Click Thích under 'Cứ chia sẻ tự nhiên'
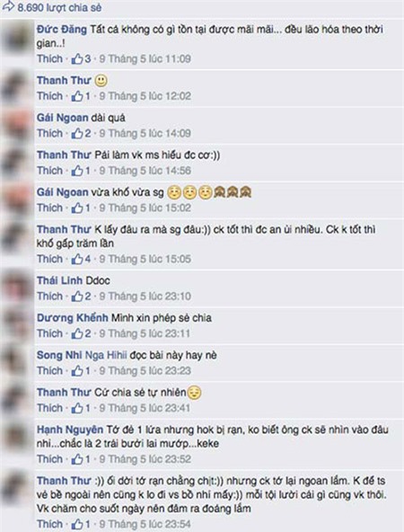The width and height of the screenshot is (404, 532). click(49, 408)
